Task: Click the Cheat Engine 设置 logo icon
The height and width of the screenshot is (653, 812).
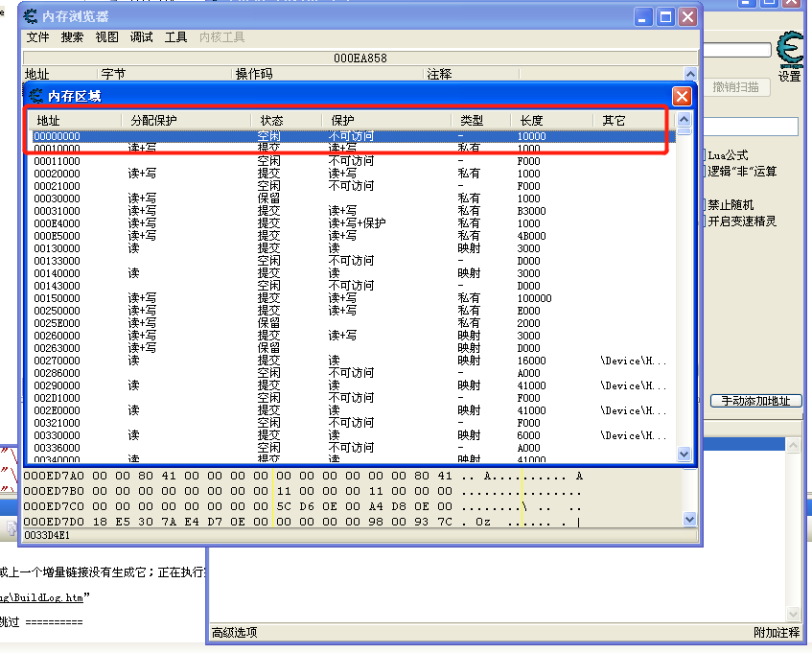Action: 790,50
